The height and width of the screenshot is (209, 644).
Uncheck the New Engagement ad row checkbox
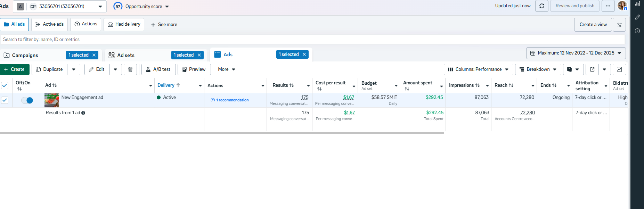click(5, 100)
